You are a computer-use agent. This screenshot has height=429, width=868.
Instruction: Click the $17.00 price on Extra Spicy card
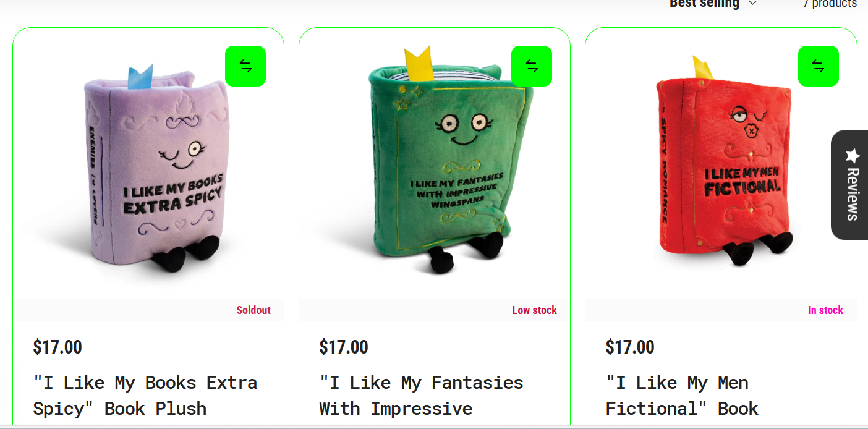[57, 347]
